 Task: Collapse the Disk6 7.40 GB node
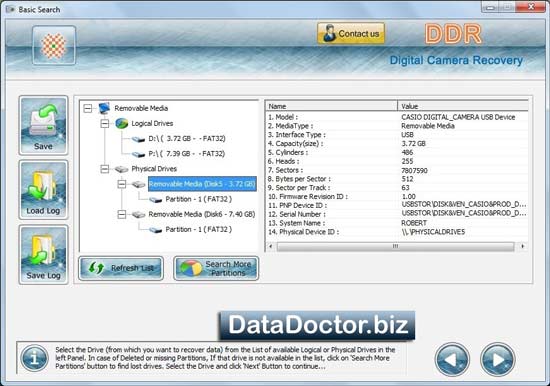(122, 214)
